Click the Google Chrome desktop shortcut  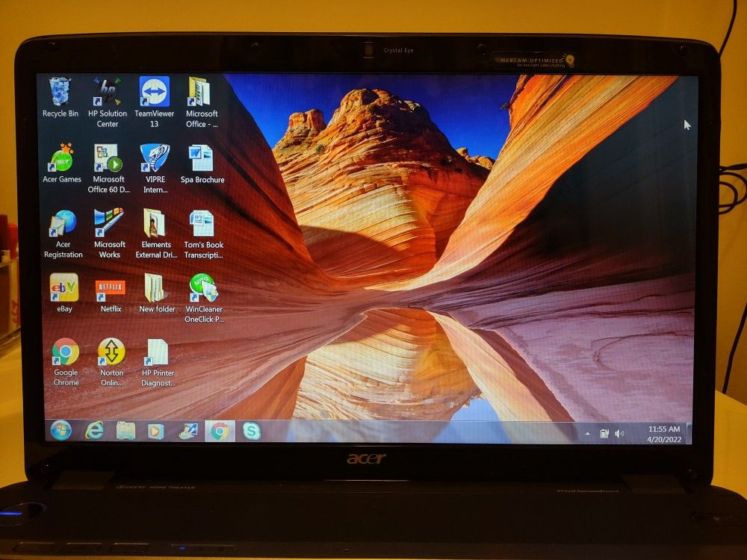[66, 352]
